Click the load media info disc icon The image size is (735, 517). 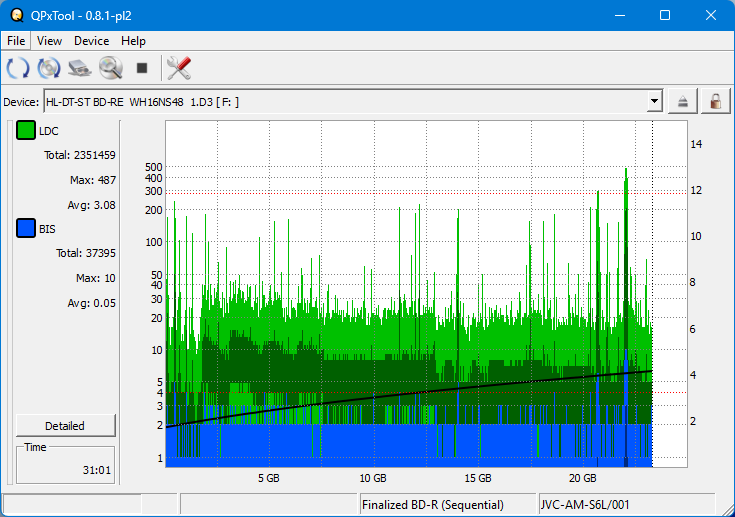(49, 68)
